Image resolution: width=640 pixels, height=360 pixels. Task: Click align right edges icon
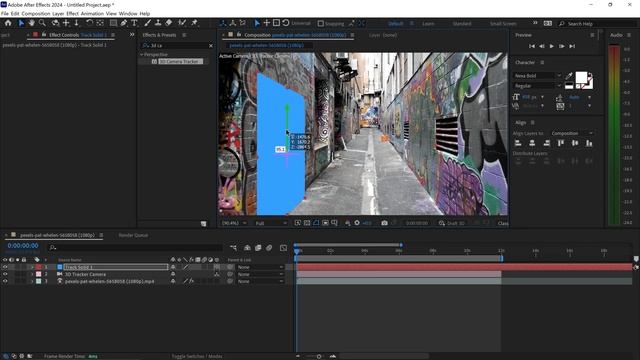coord(547,143)
